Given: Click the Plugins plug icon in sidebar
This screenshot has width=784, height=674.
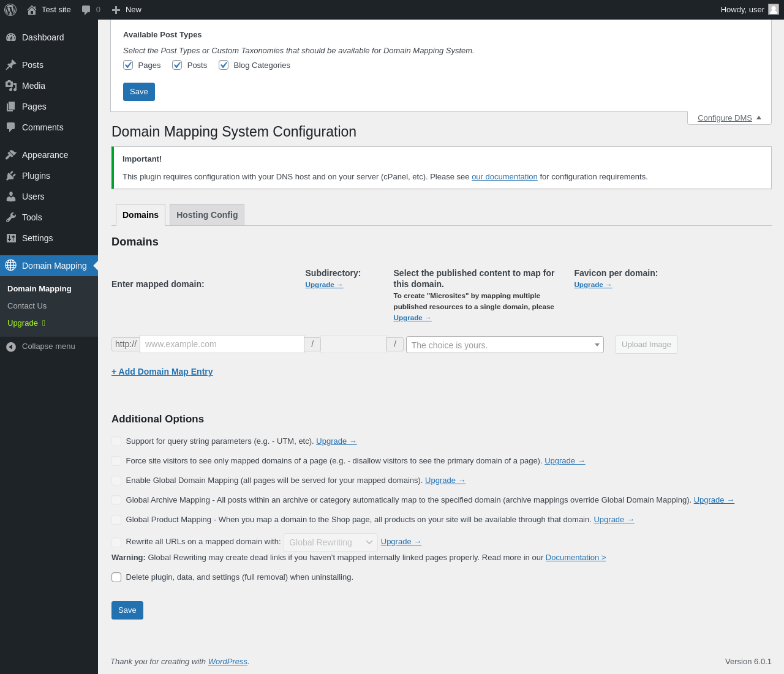Looking at the screenshot, I should [11, 176].
